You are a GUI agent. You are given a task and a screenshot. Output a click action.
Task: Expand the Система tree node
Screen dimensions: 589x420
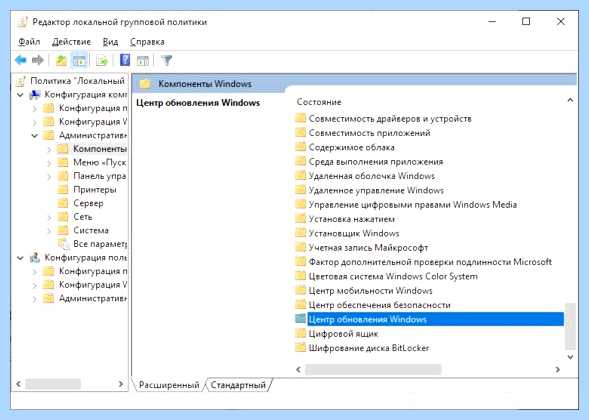[x=49, y=231]
